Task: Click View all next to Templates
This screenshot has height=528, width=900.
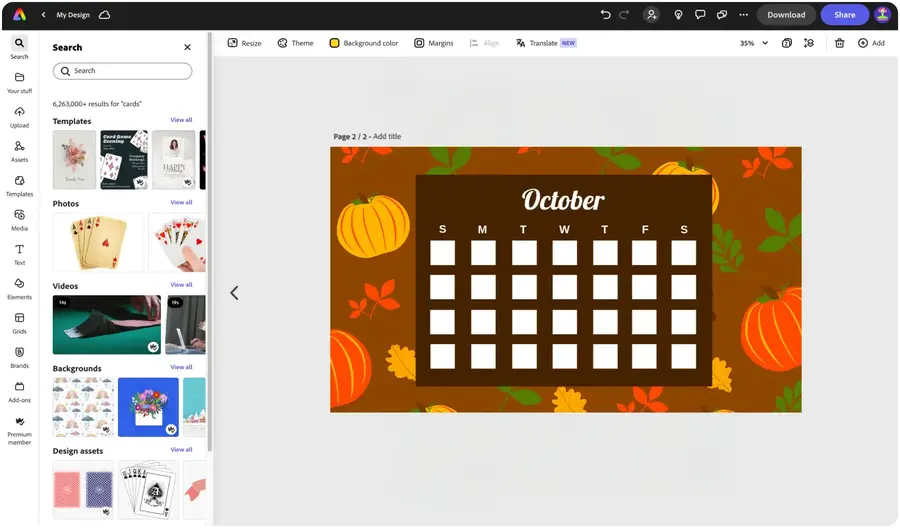Action: point(181,120)
